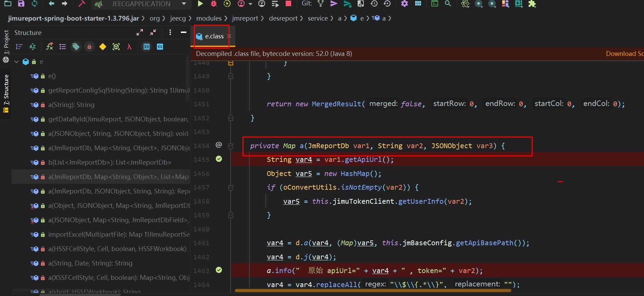Click the Git branch update icon
Screen dimensions: 644x296
pos(321,4)
